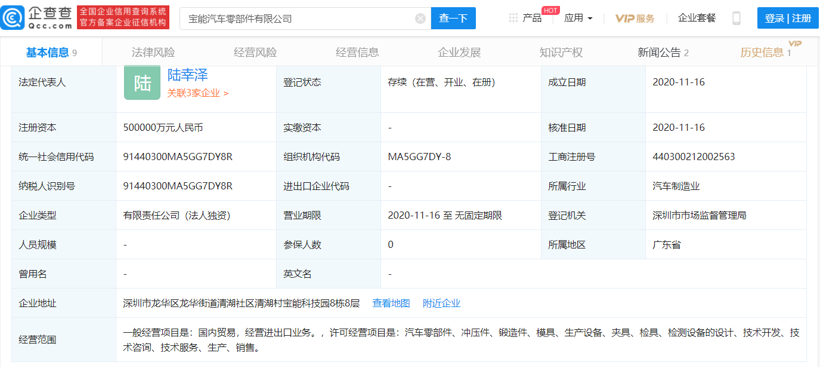This screenshot has height=367, width=820.
Task: Clear the search box with the X icon
Action: pyautogui.click(x=420, y=19)
